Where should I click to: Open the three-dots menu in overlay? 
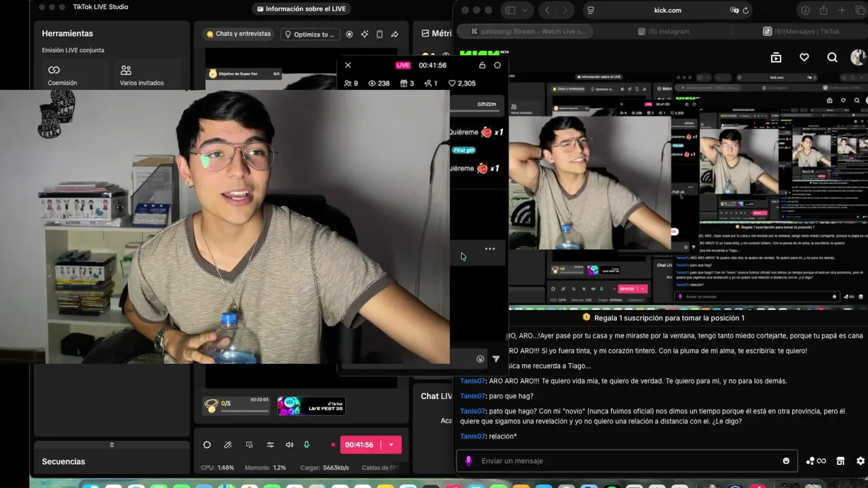point(490,249)
